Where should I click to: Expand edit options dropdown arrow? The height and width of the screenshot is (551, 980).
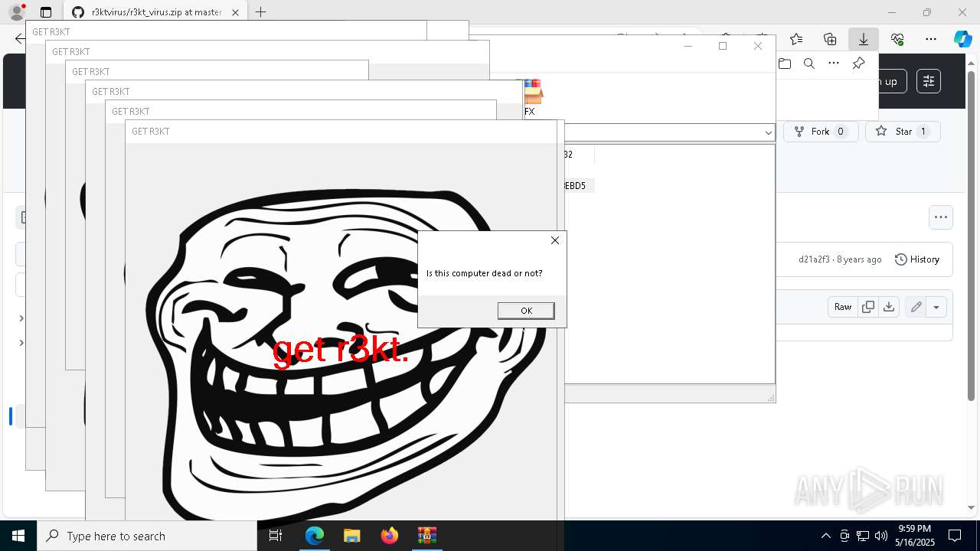936,307
